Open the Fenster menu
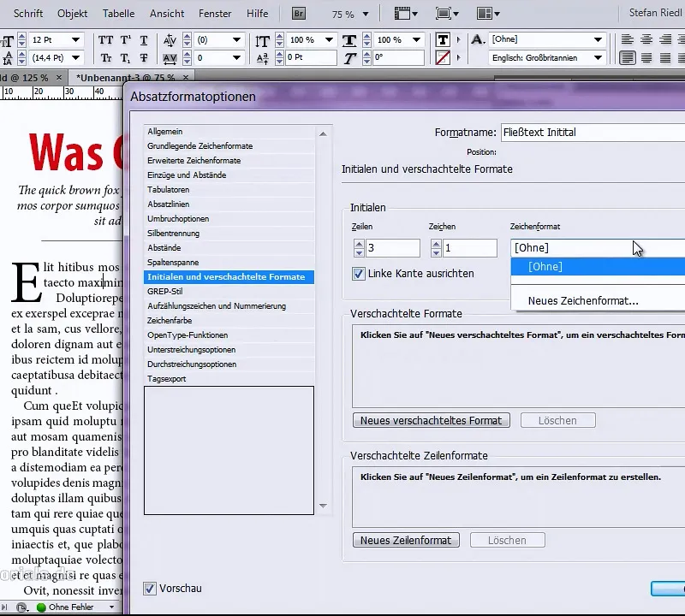Image resolution: width=685 pixels, height=616 pixels. coord(215,14)
